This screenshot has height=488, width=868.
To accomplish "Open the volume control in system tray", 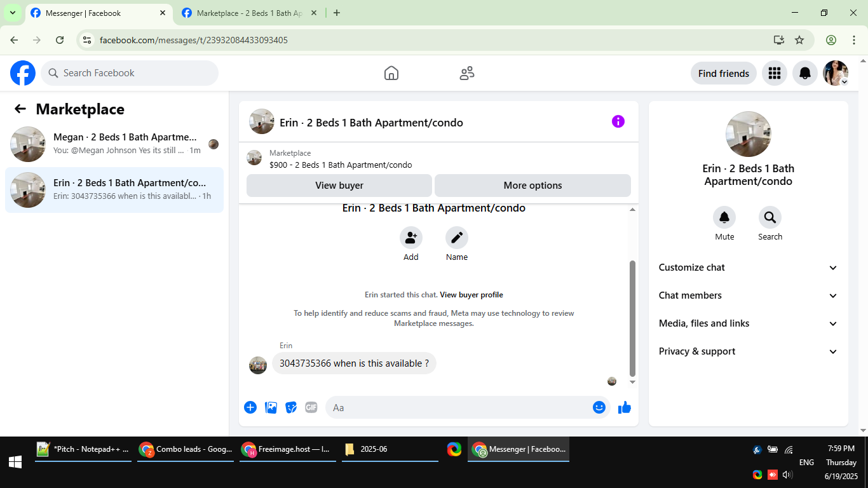I will pos(788,475).
